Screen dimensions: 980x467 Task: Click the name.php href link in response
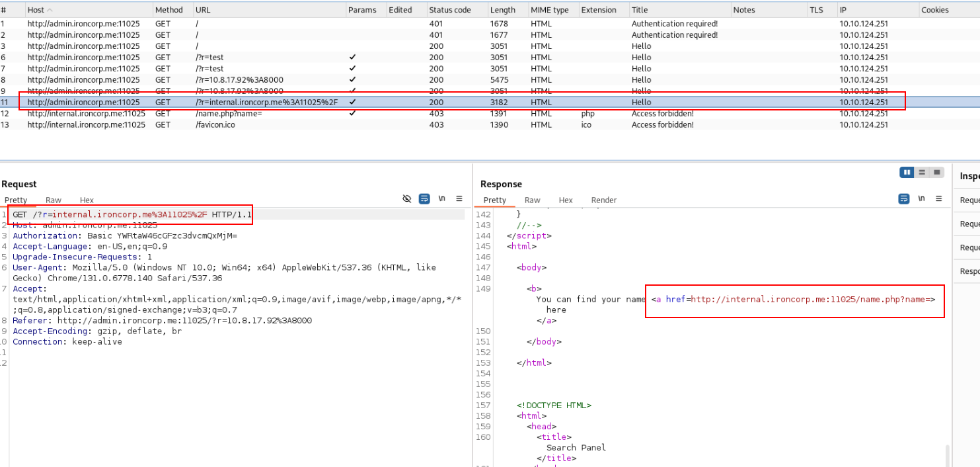click(793, 299)
